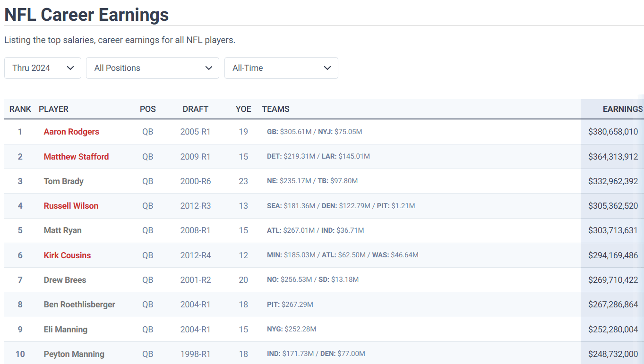The image size is (644, 364).
Task: Sort by the POS column header
Action: pos(148,109)
